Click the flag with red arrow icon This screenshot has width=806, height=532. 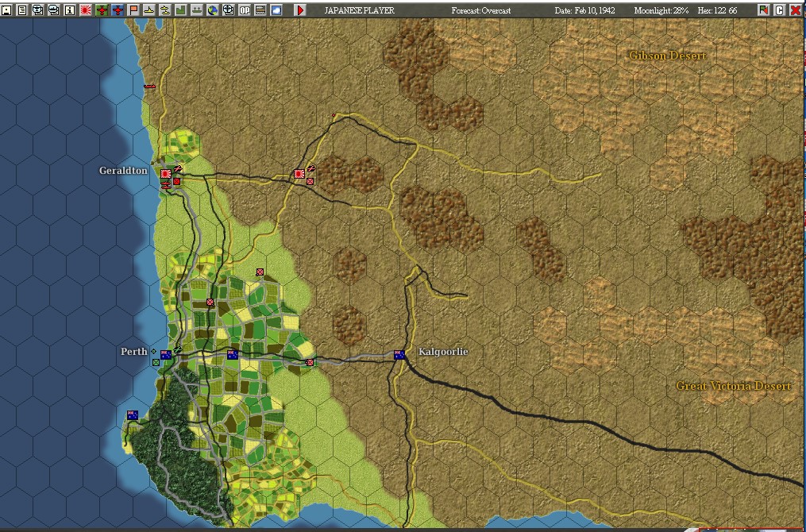pyautogui.click(x=764, y=10)
